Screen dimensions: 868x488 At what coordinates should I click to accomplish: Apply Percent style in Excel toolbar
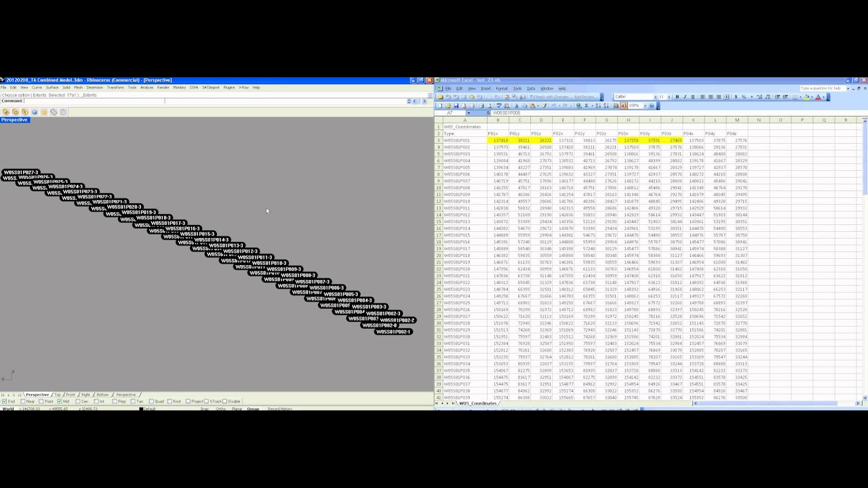744,97
